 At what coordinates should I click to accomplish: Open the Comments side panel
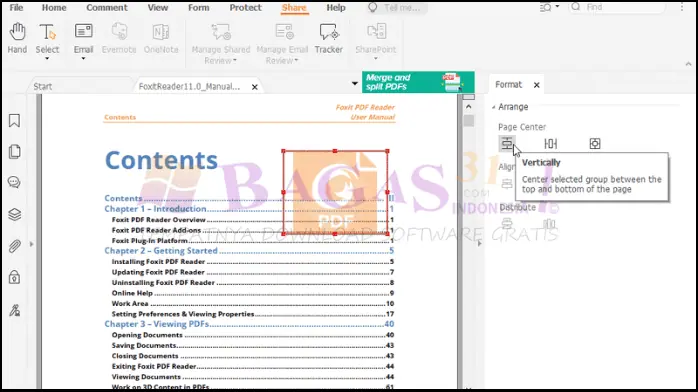pos(14,182)
